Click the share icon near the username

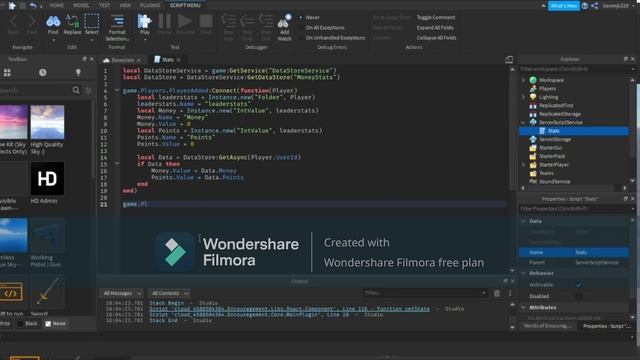(594, 6)
